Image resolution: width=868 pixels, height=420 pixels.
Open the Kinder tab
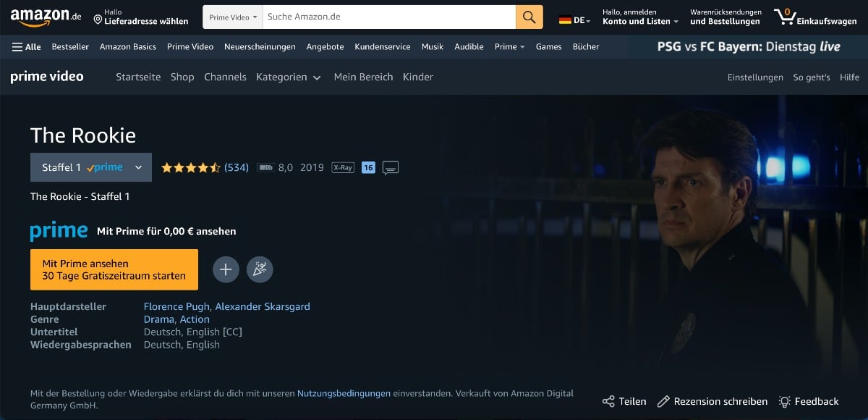(x=418, y=77)
